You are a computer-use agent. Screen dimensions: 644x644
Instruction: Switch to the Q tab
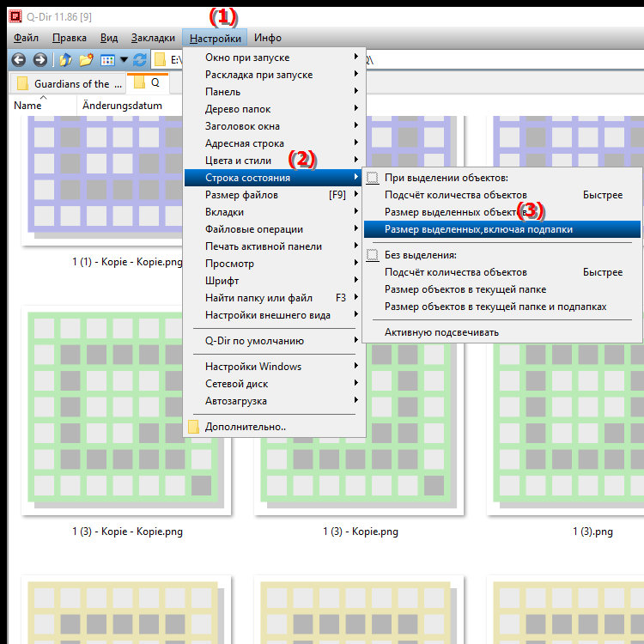(148, 82)
